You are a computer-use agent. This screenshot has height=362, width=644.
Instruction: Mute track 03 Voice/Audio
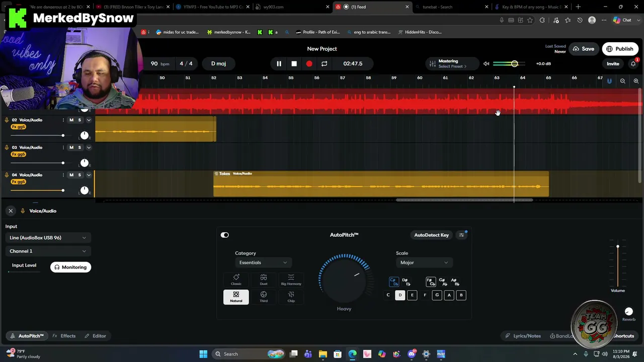(x=71, y=147)
